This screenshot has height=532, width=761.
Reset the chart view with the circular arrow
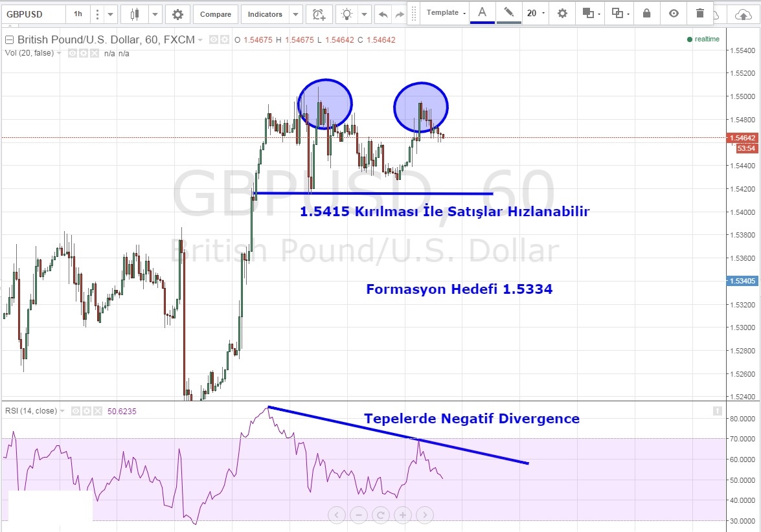click(381, 515)
